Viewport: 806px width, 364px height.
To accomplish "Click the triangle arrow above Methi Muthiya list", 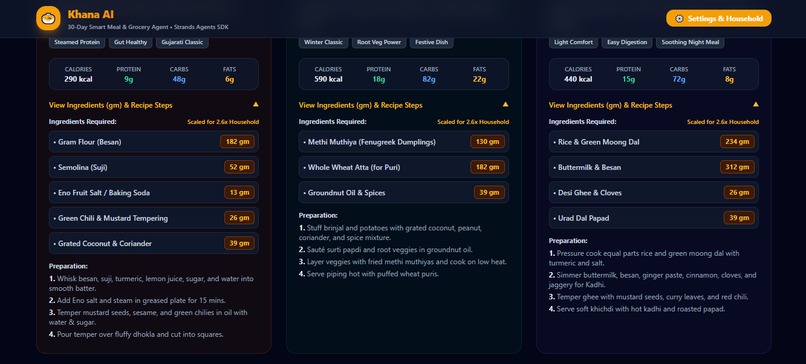I will tap(505, 104).
